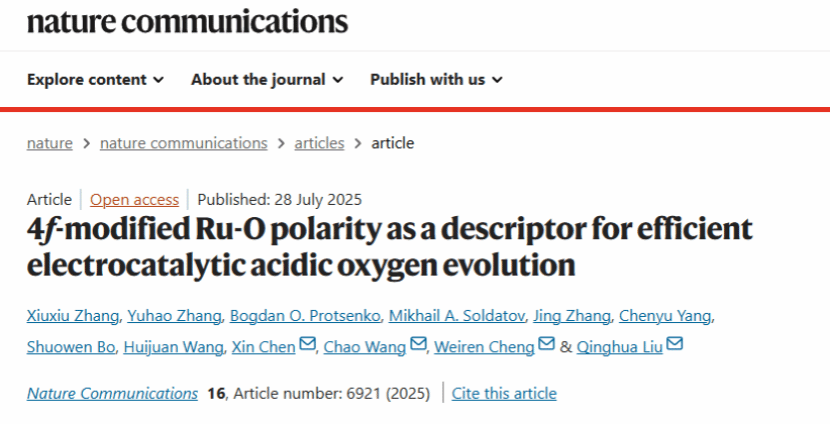The image size is (830, 424).
Task: Open the Cite this article link
Action: [x=504, y=393]
